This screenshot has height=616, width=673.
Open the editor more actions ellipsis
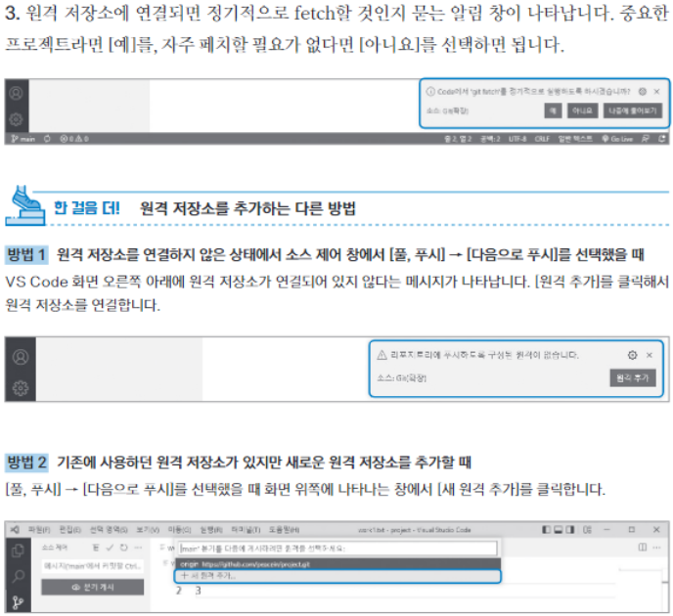point(656,548)
